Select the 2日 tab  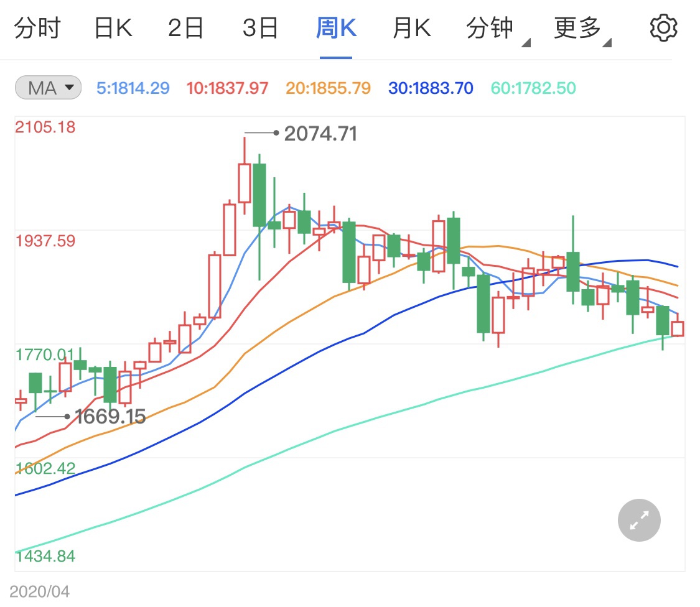(185, 29)
